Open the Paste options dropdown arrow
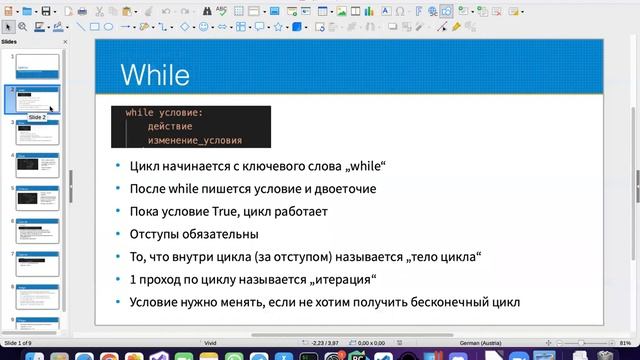 (136, 12)
